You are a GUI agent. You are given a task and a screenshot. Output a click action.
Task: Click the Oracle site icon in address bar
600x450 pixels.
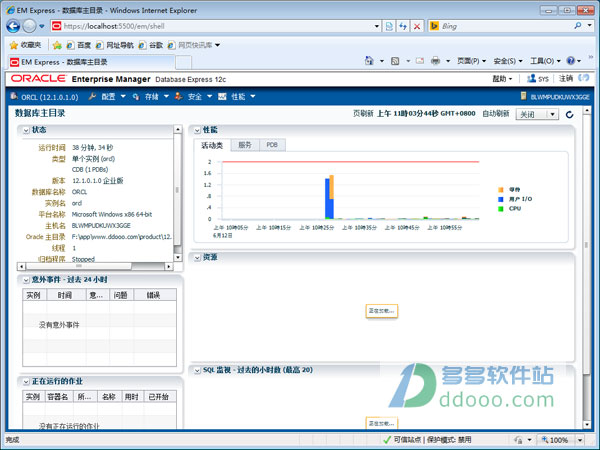click(x=57, y=26)
